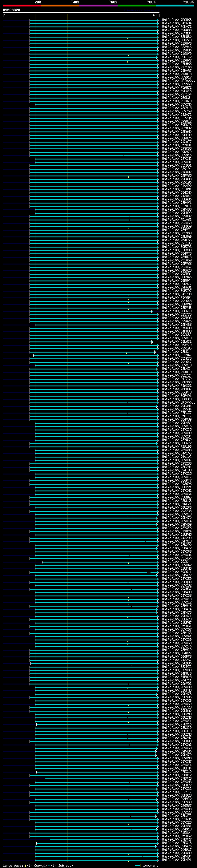Viewport: 197px width, 868px height.
Task: Click label UniRef100_Q9SWG7
Action: (x=177, y=216)
